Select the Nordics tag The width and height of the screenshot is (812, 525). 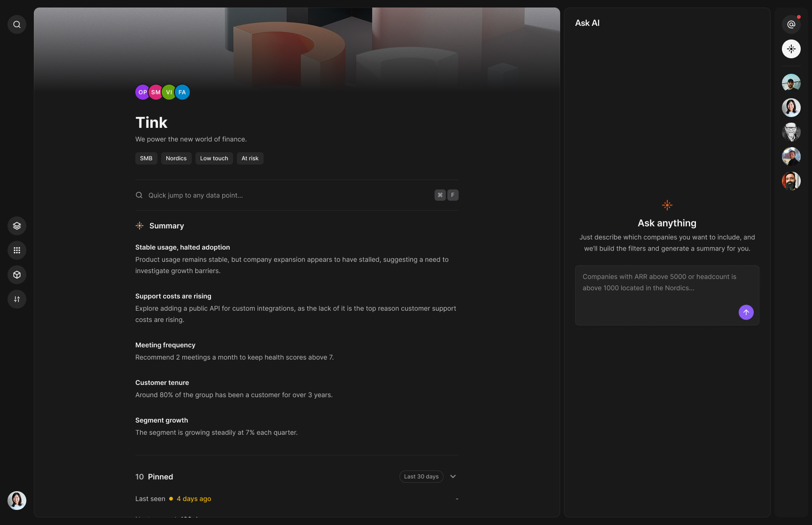pos(176,158)
